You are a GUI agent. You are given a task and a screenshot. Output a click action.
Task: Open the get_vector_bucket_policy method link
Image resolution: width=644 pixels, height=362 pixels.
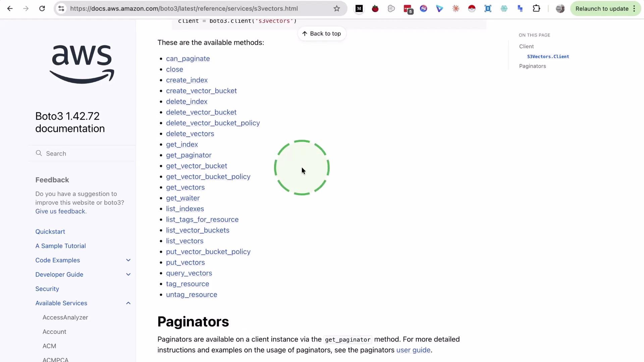208,177
